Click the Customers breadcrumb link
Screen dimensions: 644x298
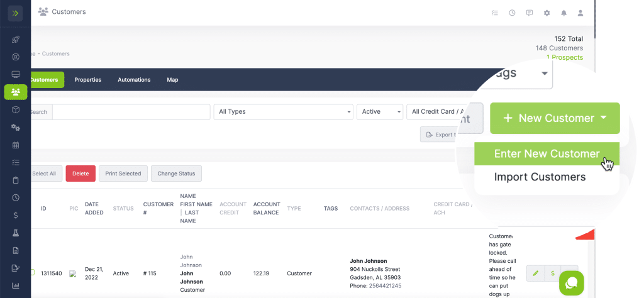(56, 54)
